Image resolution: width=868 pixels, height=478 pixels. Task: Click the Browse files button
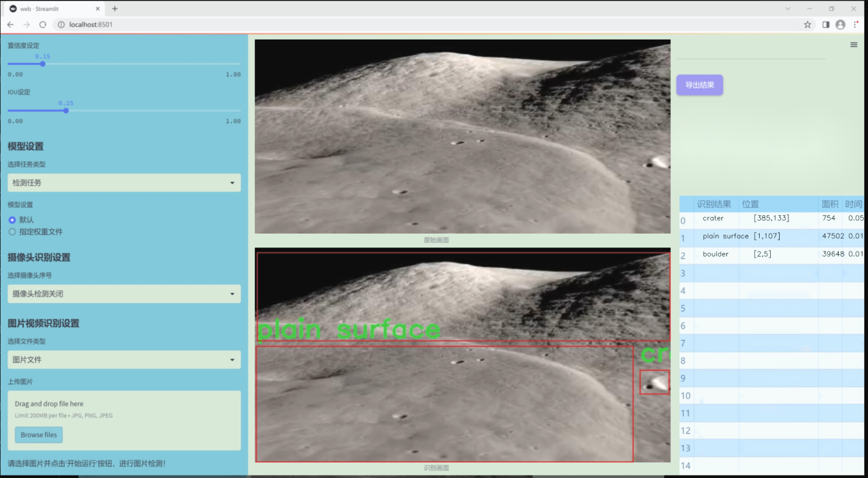[39, 435]
